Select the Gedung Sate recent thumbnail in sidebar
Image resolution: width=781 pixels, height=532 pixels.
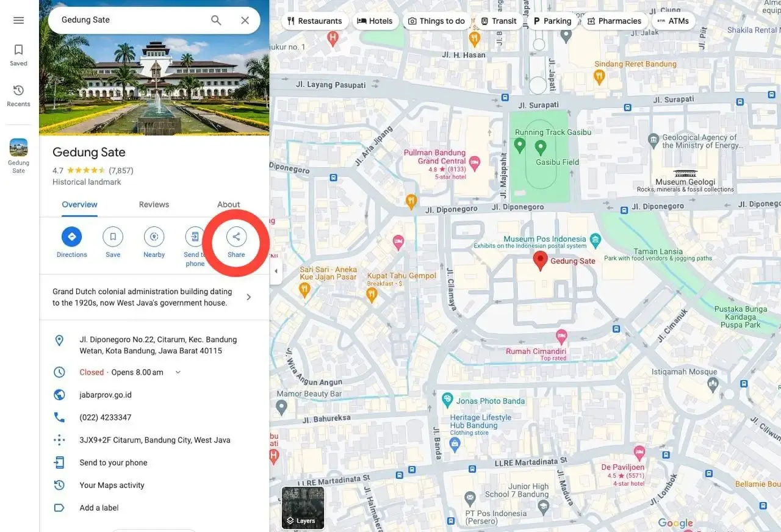tap(18, 148)
